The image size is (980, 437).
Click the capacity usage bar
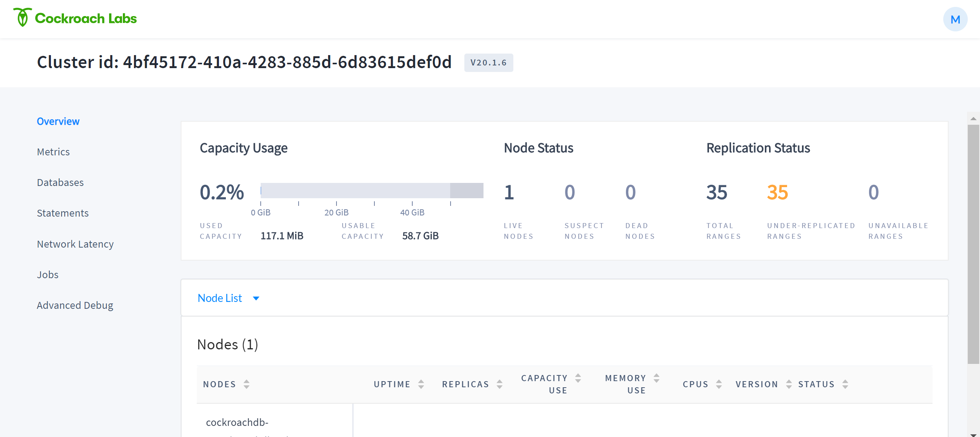(371, 191)
